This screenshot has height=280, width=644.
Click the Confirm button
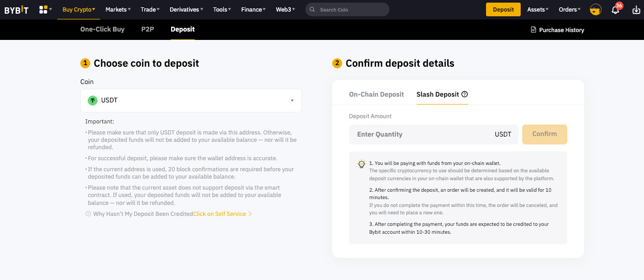coord(545,134)
